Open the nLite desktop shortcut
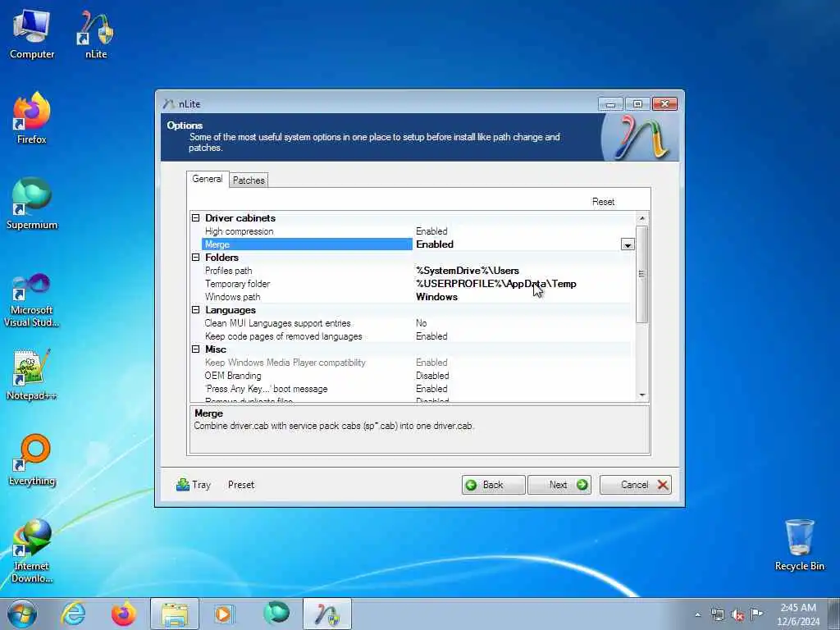 [x=96, y=34]
